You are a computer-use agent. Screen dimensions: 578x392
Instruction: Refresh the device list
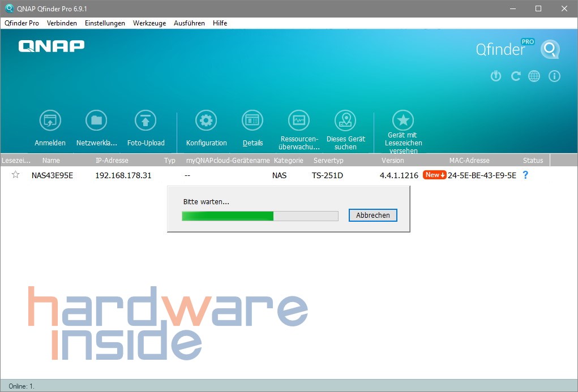tap(515, 76)
